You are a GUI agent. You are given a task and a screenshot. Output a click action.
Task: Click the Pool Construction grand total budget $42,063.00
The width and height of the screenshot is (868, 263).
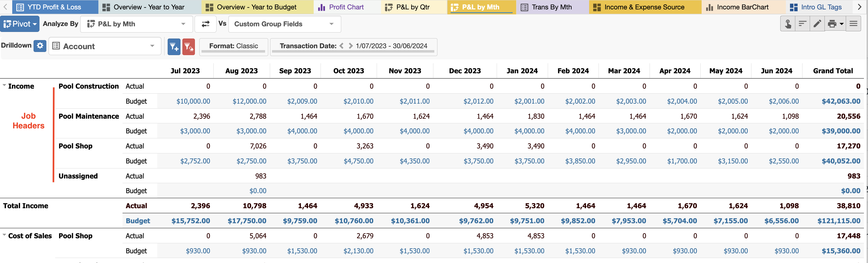point(841,101)
